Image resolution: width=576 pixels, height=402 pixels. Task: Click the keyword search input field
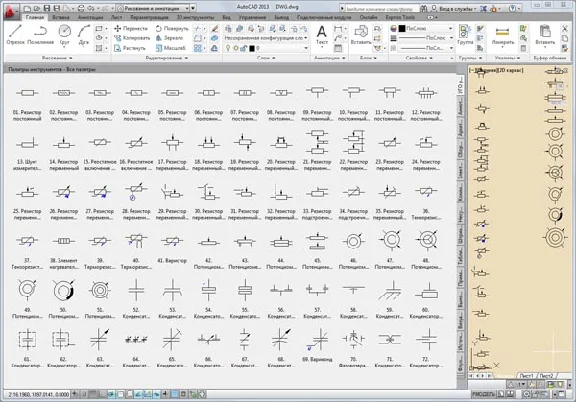[381, 8]
